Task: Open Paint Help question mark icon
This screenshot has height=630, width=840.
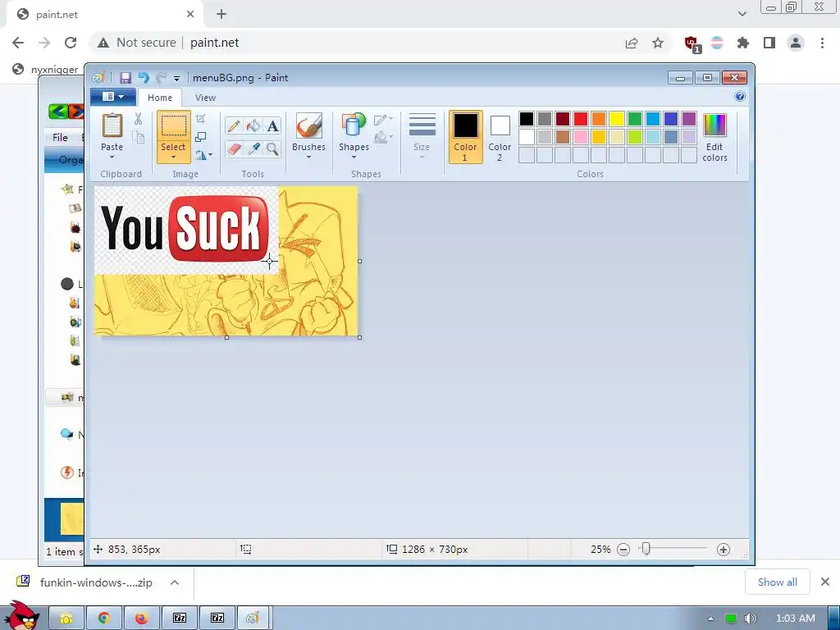Action: (x=740, y=97)
